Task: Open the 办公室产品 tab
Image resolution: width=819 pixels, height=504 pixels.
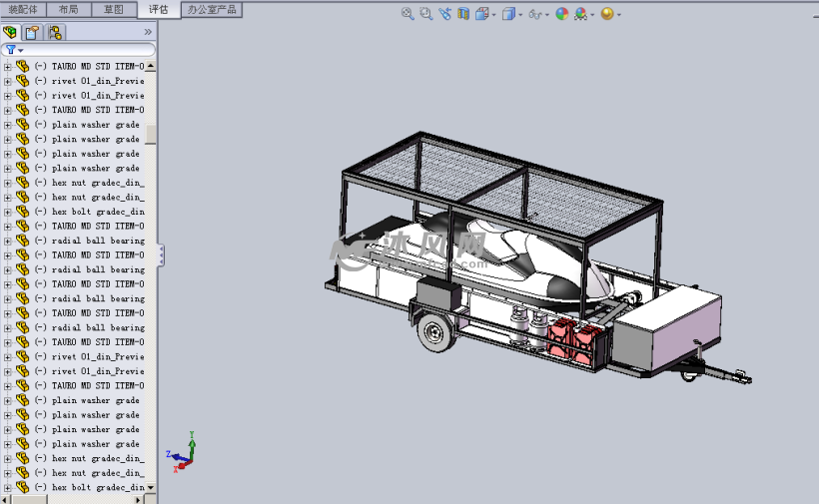Action: point(212,9)
